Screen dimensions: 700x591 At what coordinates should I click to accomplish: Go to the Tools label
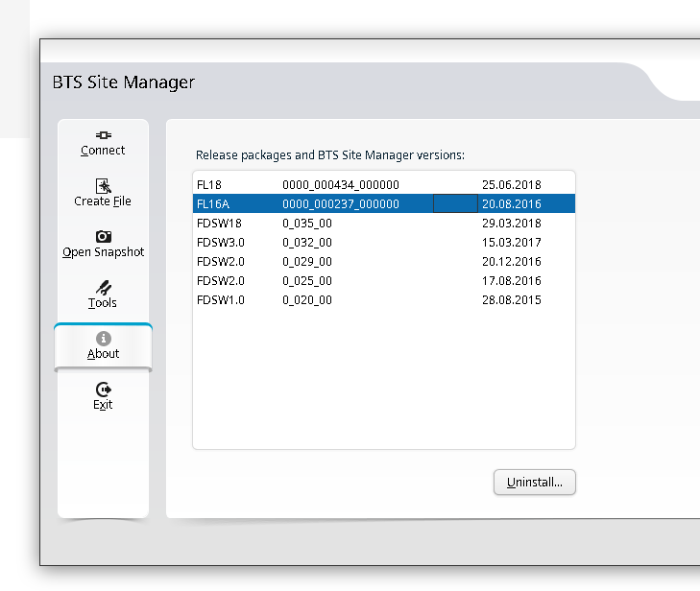coord(102,303)
